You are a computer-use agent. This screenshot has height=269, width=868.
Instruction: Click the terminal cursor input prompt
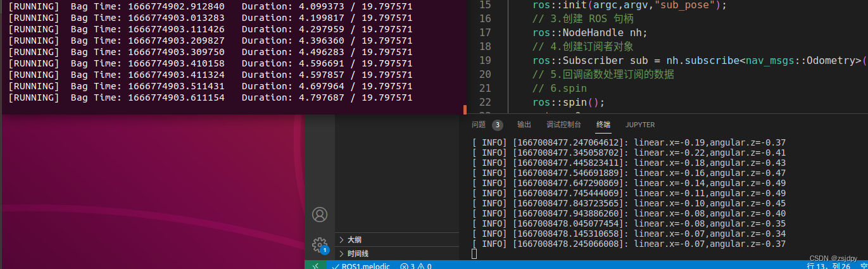474,254
